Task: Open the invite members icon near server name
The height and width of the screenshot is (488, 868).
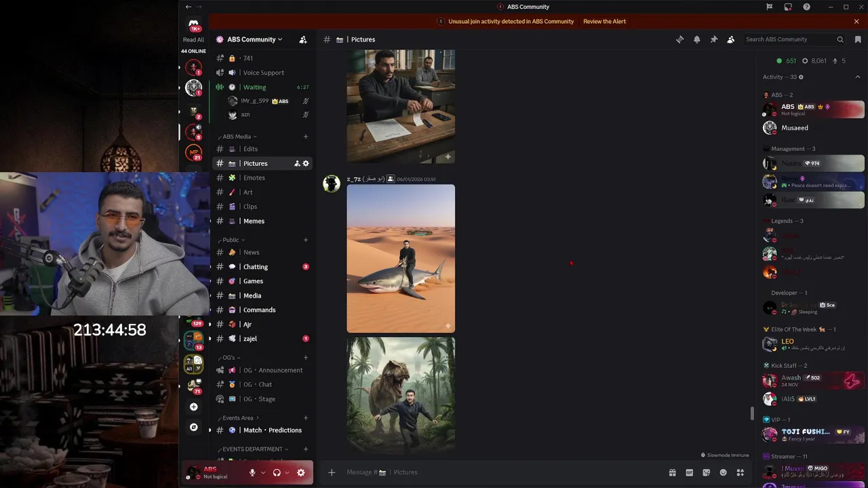Action: pos(303,39)
